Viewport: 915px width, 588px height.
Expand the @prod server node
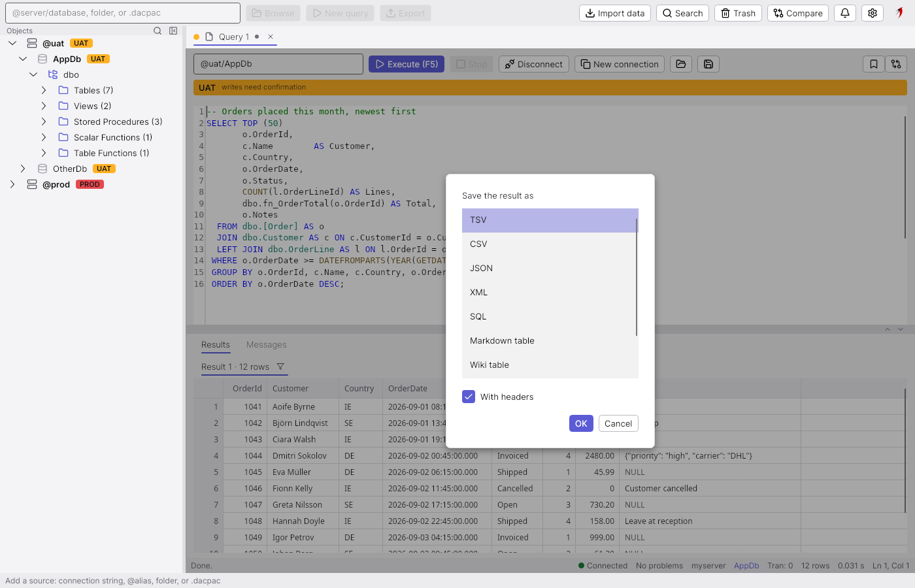click(12, 184)
